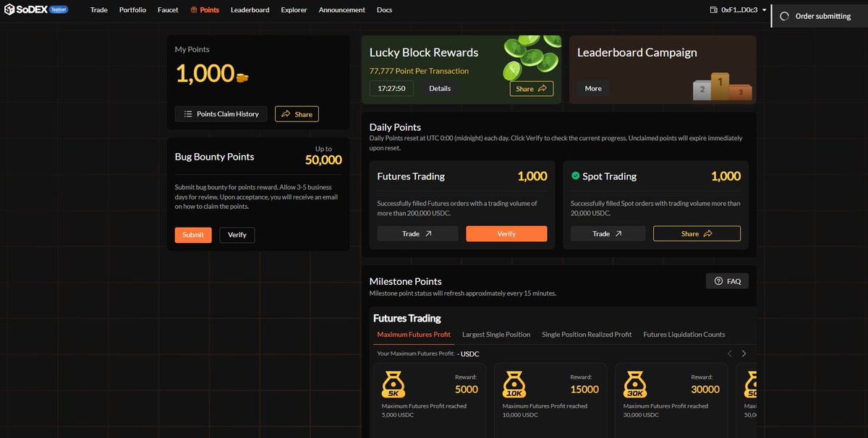Open the Milestone Points FAQ
Viewport: 868px width, 438px height.
[x=727, y=281]
